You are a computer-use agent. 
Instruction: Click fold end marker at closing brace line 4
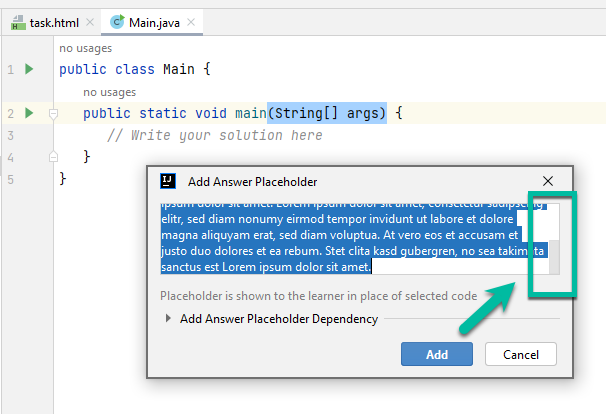53,157
